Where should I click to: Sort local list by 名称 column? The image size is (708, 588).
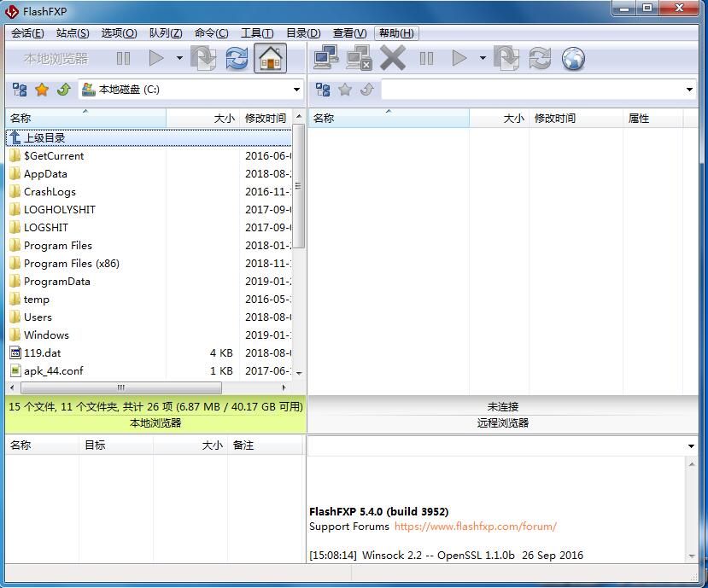[85, 119]
